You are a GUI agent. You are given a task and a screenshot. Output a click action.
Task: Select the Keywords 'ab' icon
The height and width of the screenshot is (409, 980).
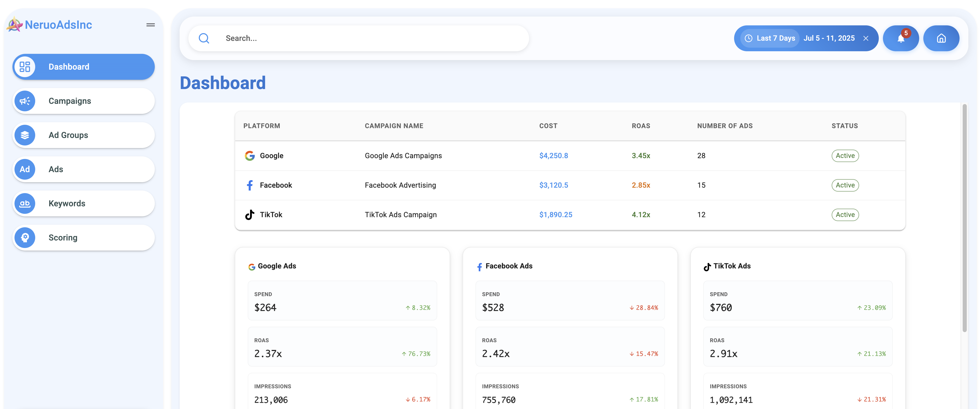tap(24, 203)
